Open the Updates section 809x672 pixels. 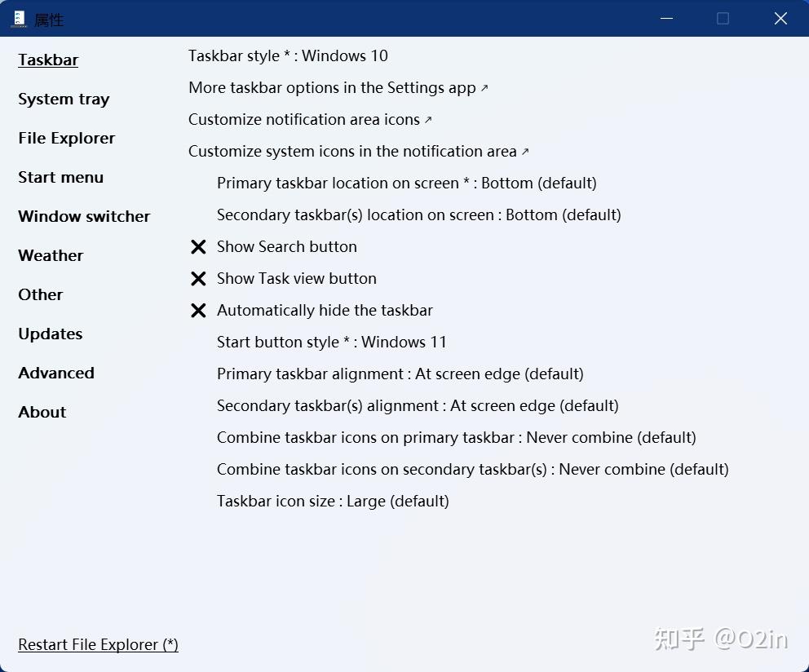point(50,334)
